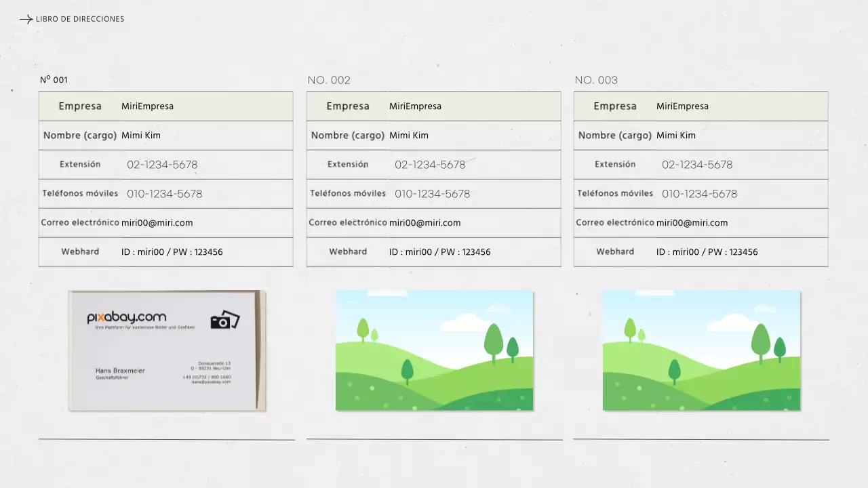Select the Teléfonos móviles label in card 003

coord(615,194)
